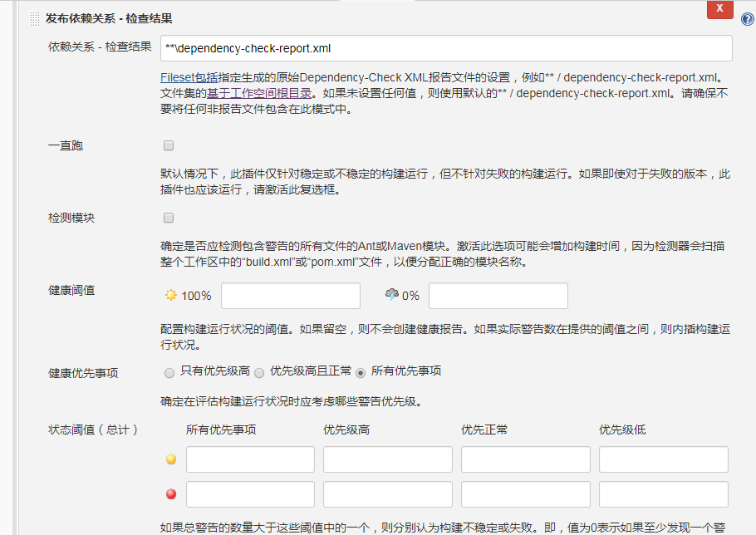Focus yellow row 优先级低 threshold field
The height and width of the screenshot is (535, 756).
pos(664,459)
